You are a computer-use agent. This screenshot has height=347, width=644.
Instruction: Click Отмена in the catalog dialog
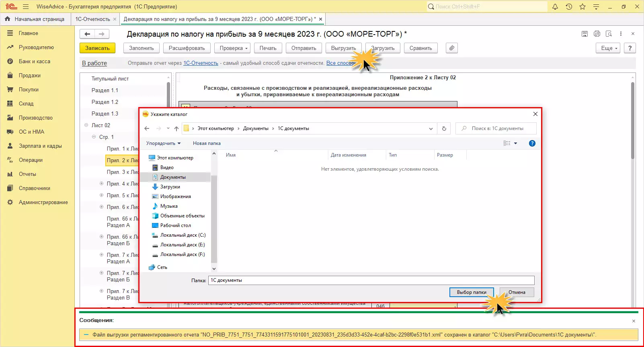(517, 292)
